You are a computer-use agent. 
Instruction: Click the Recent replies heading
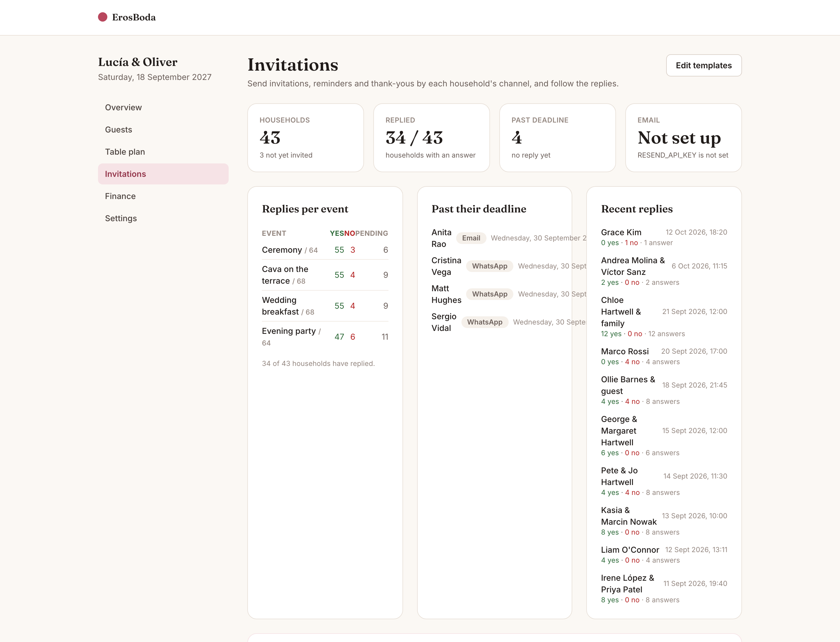[637, 209]
